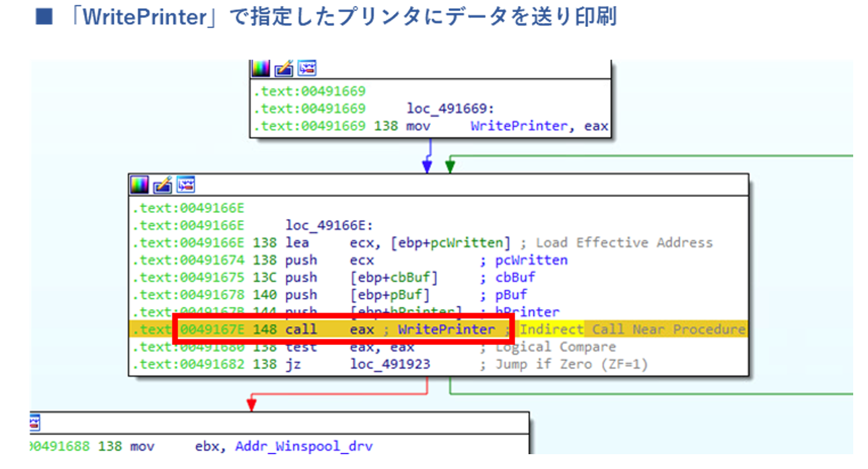Click the [ebp+pBuf] push operand
Image resolution: width=868 pixels, height=469 pixels.
389,294
